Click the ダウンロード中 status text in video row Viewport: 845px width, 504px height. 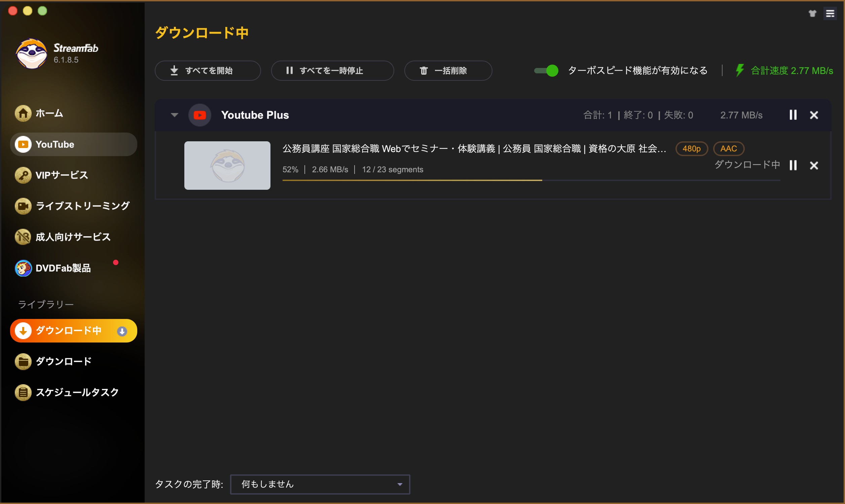[x=747, y=165]
